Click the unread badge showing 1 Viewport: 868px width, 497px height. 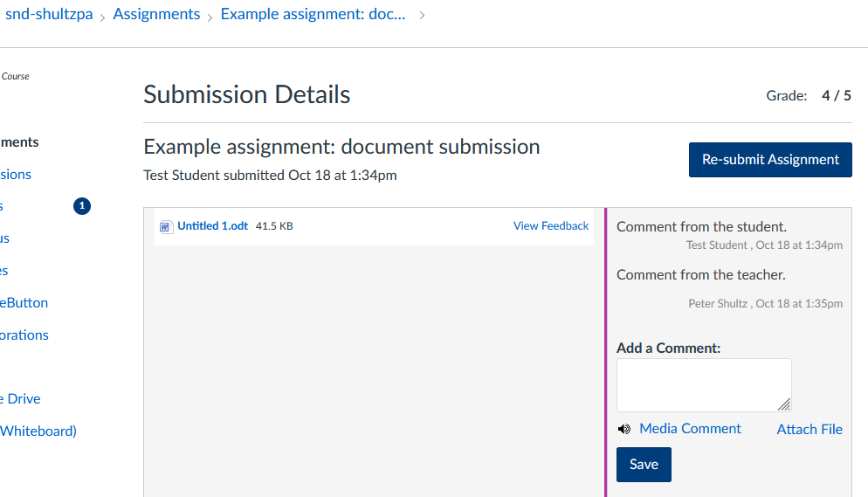(82, 206)
